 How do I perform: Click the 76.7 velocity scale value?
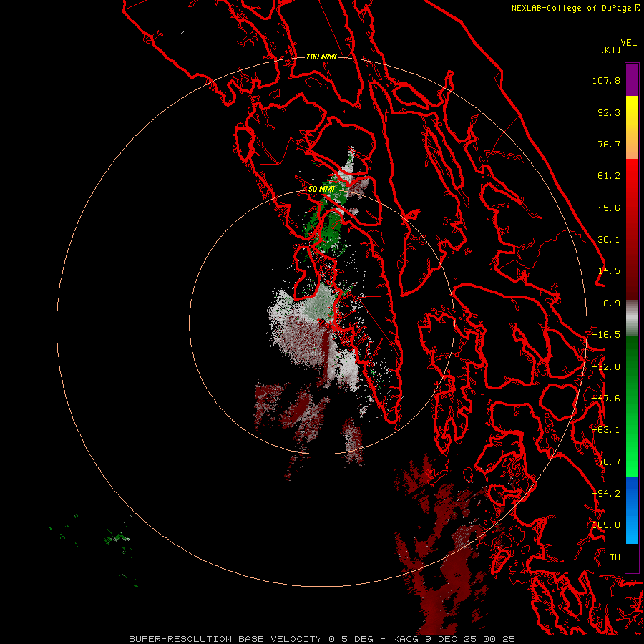click(609, 144)
